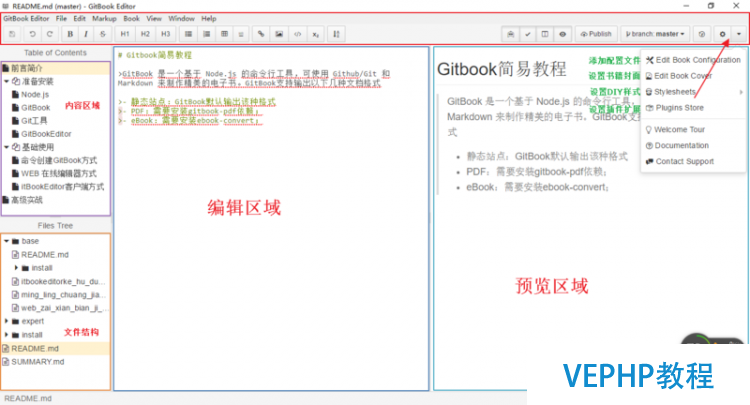Choose Edit Book Cover from the dropdown

[x=694, y=76]
